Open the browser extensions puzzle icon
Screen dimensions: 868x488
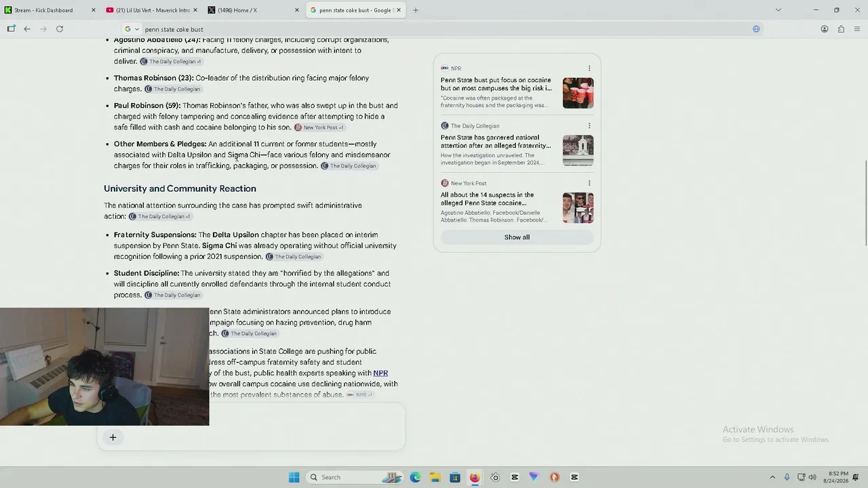tap(841, 29)
